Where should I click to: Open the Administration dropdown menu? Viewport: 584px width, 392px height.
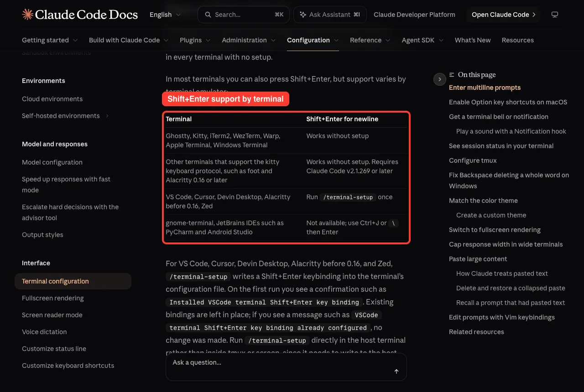249,40
